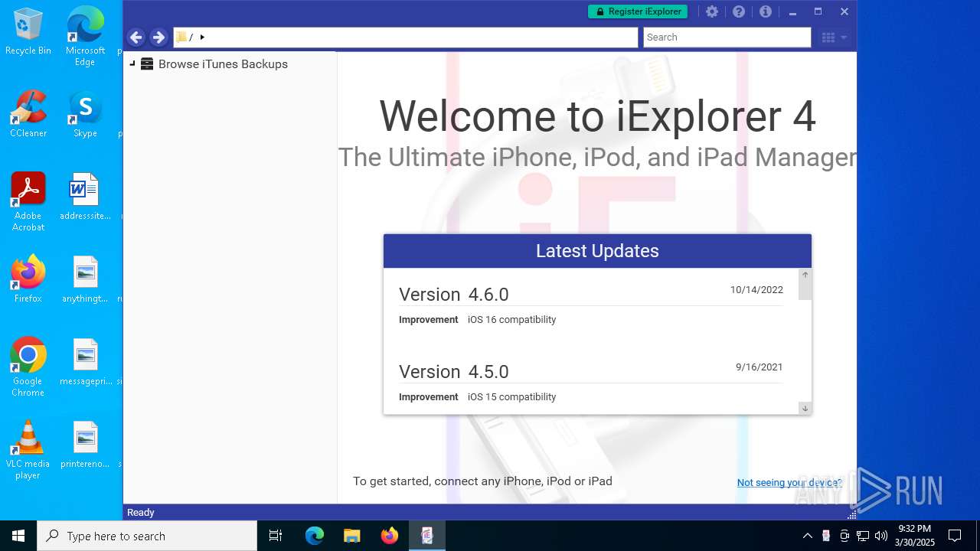980x551 pixels.
Task: Click the 10/14/2022 date
Action: point(756,290)
